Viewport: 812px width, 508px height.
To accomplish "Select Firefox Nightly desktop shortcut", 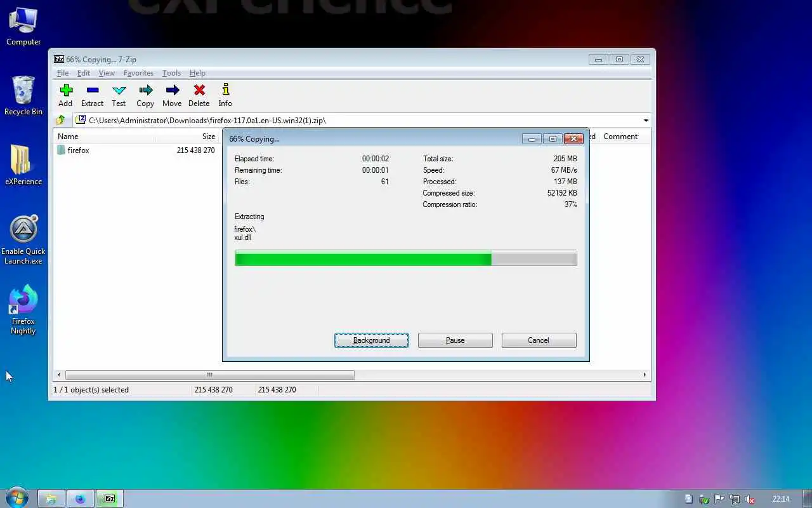I will coord(23,310).
